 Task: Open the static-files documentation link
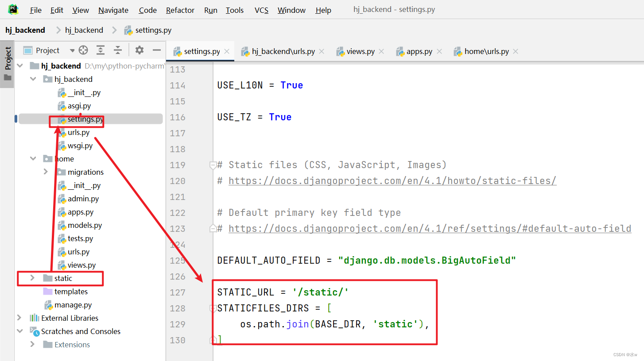[x=392, y=181]
